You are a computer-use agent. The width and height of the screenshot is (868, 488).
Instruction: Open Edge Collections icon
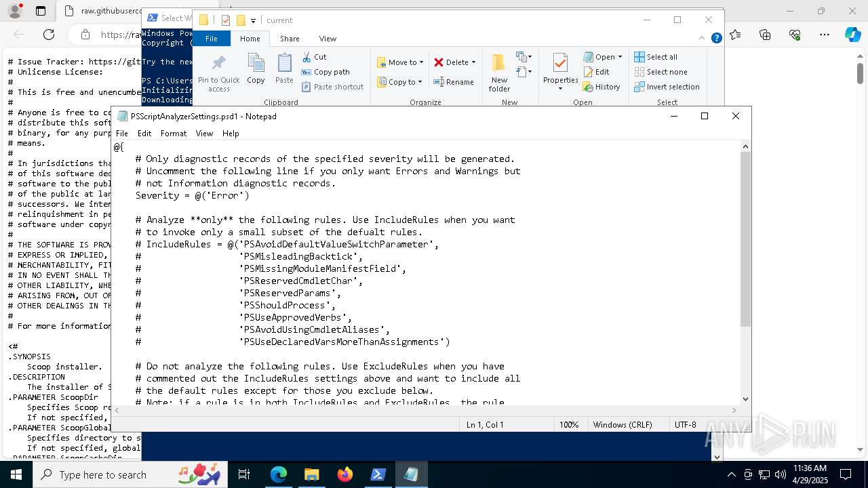[765, 35]
